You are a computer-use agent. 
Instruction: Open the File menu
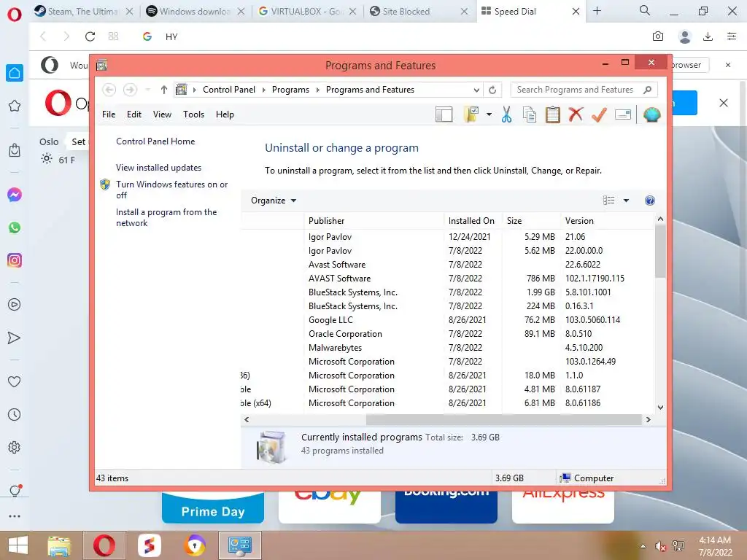[109, 114]
